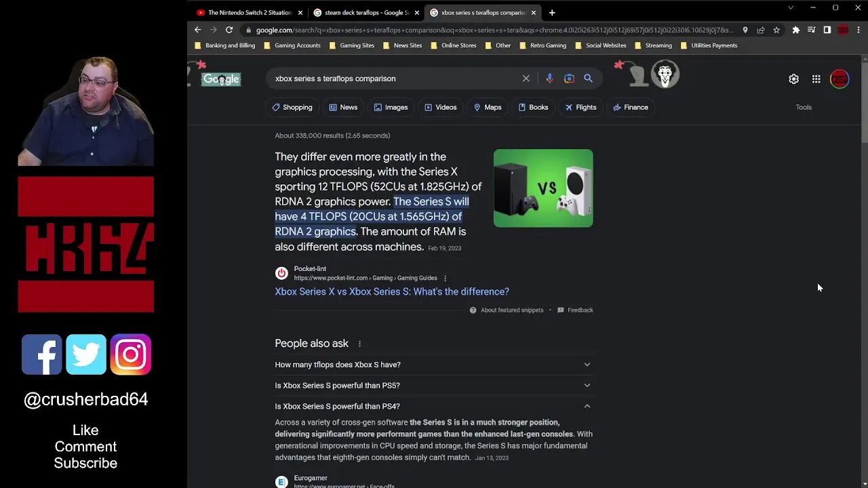Viewport: 868px width, 488px height.
Task: Open the Instagram icon in the overlay
Action: click(131, 354)
